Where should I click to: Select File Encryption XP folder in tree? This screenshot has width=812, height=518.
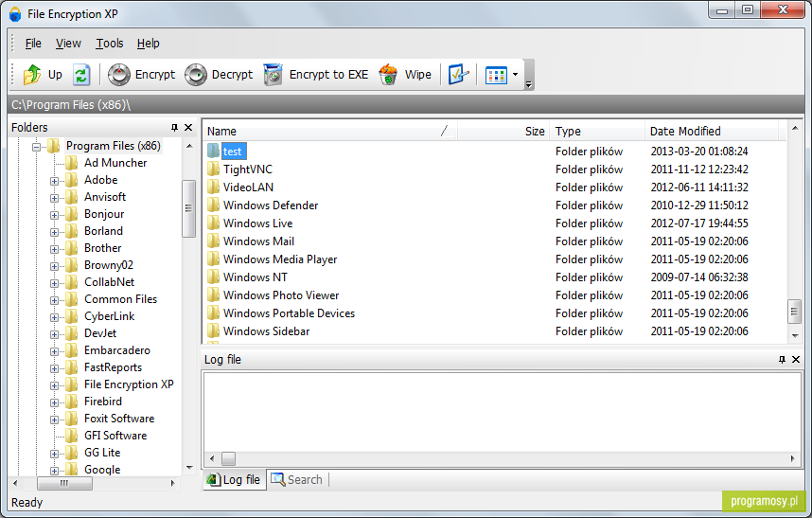tap(129, 384)
